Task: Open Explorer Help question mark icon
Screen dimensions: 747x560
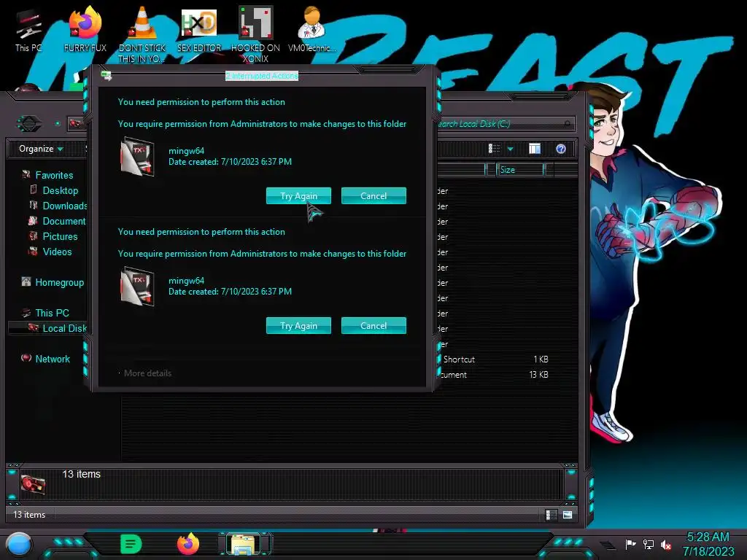Action: (561, 149)
